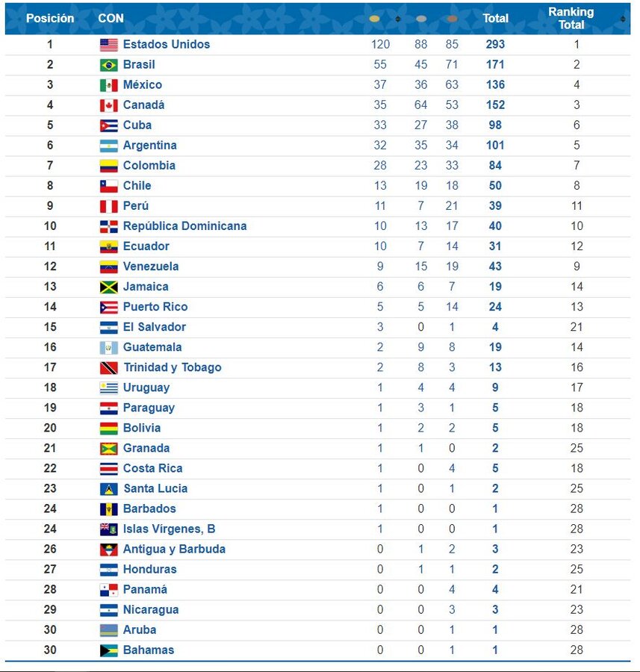This screenshot has width=640, height=672.
Task: Click the CON column header
Action: (x=111, y=18)
